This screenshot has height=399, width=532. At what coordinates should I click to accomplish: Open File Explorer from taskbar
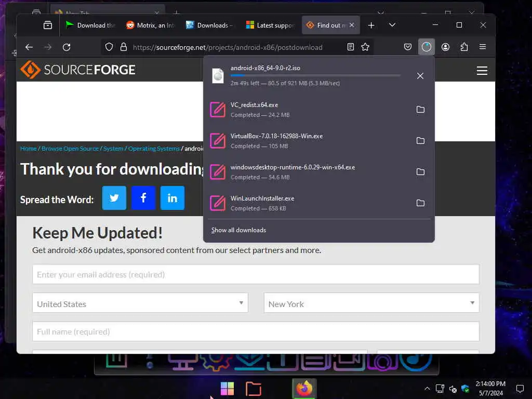pos(254,389)
